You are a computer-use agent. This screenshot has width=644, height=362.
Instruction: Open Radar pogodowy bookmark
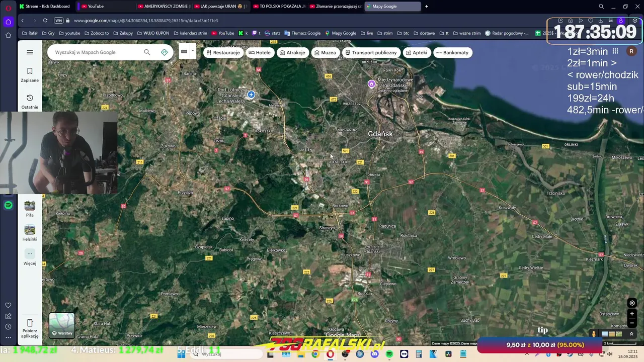507,33
